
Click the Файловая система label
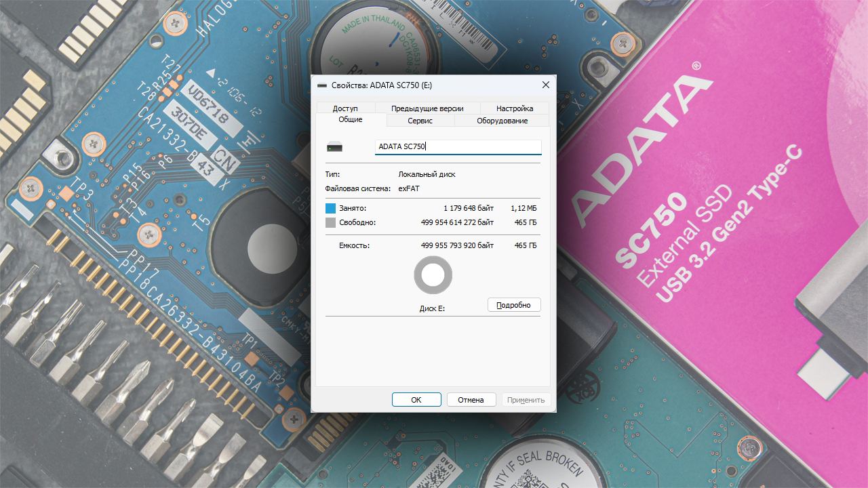tap(358, 188)
